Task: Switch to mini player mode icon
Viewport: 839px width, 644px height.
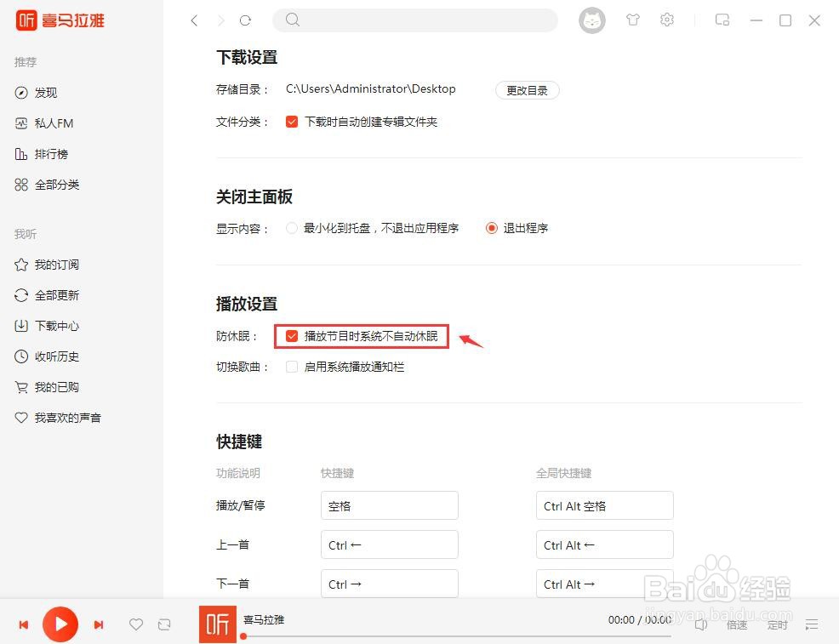Action: 722,20
